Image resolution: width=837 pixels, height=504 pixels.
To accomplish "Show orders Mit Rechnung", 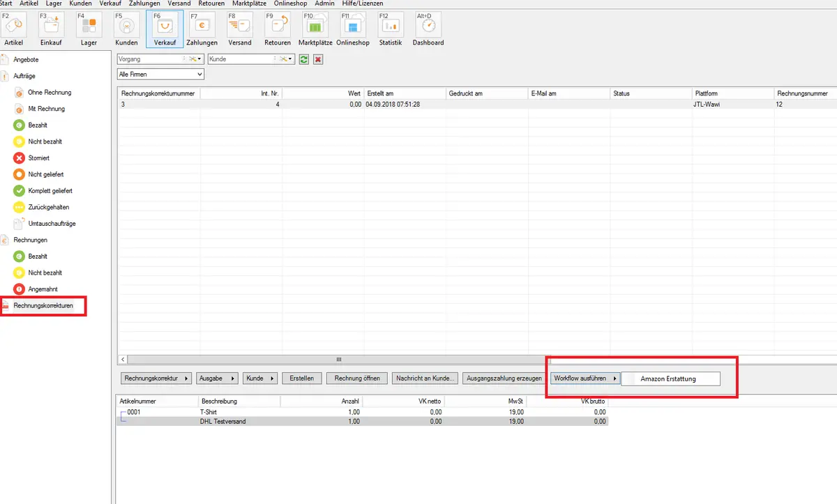I will [x=46, y=109].
